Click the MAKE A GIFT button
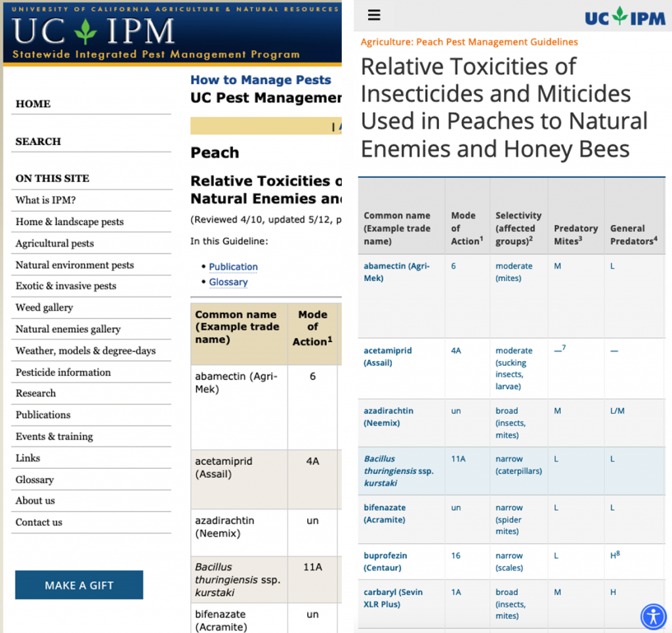The image size is (672, 633). (79, 585)
